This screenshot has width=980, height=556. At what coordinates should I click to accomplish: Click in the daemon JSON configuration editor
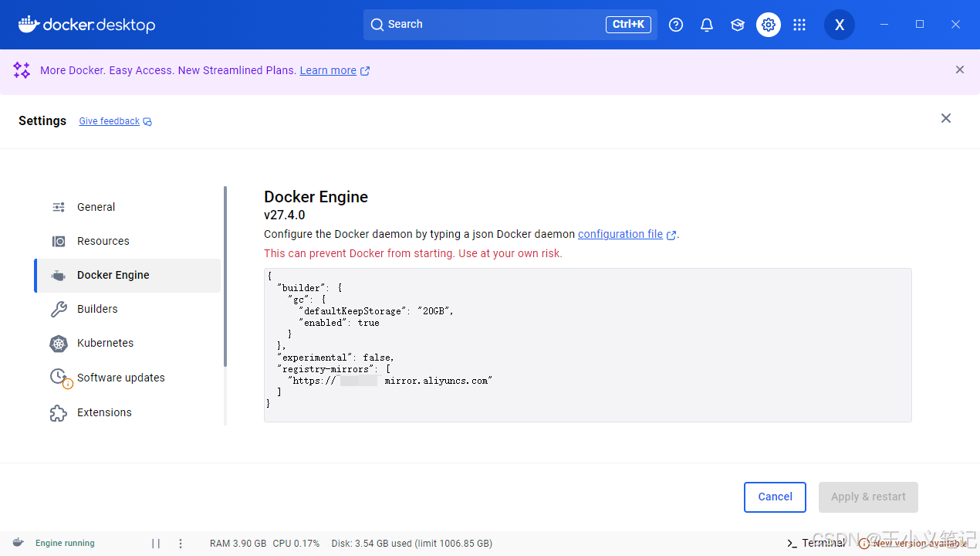587,345
